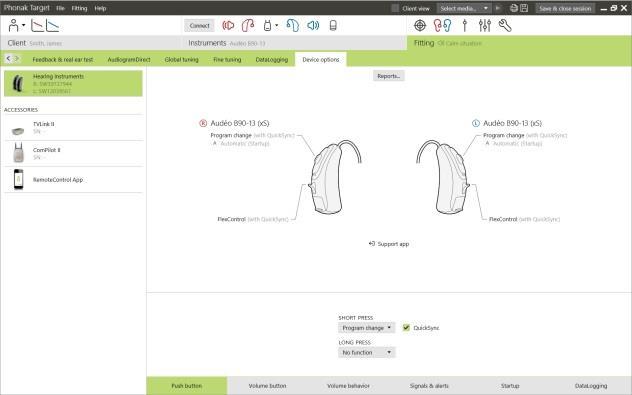The height and width of the screenshot is (395, 632).
Task: Open the Select media dropdown
Action: click(x=464, y=8)
